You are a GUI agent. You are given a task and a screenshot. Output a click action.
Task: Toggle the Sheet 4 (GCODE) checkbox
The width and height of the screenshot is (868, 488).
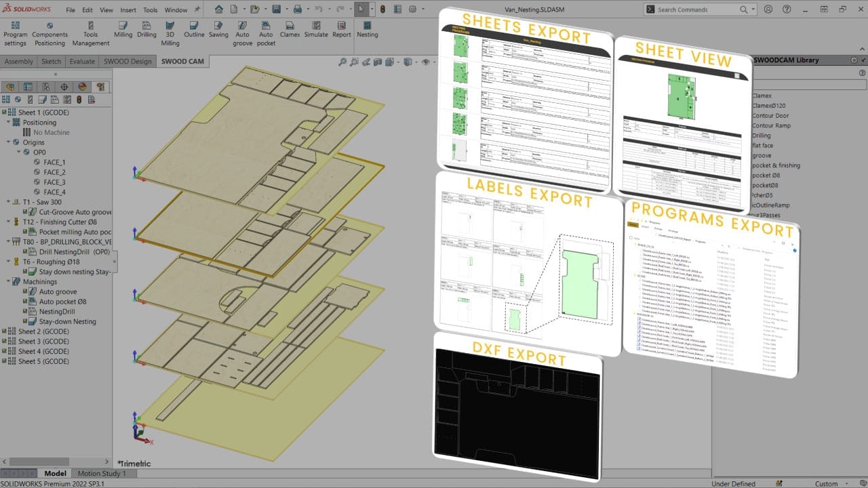coord(5,352)
